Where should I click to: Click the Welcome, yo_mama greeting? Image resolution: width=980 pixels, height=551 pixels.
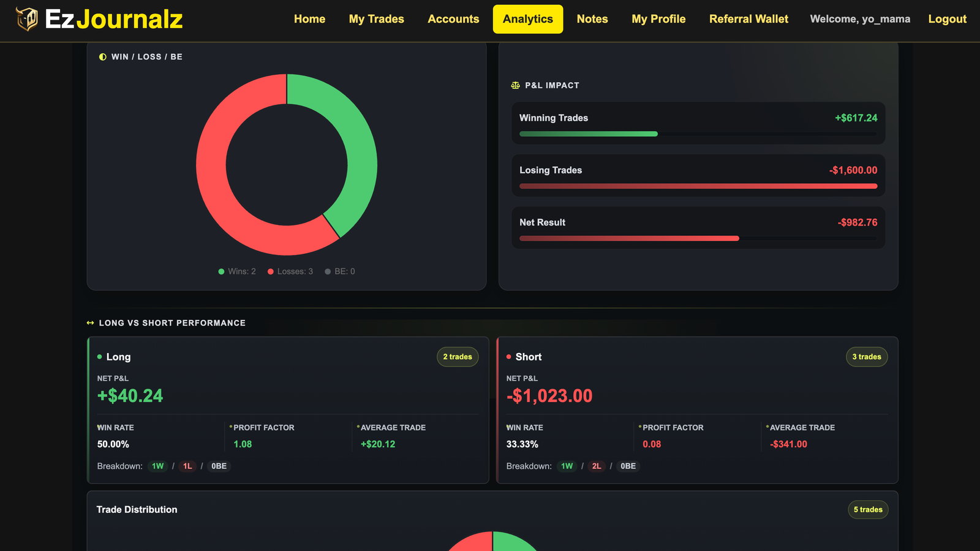tap(860, 19)
